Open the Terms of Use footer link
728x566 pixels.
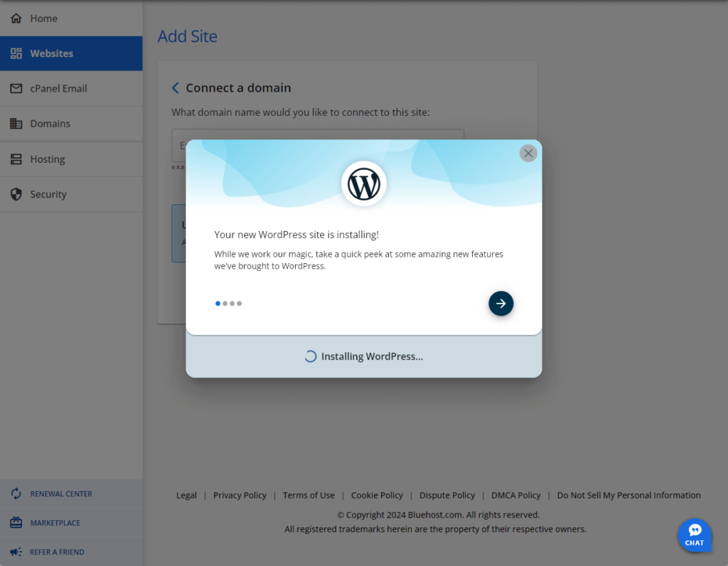[309, 495]
